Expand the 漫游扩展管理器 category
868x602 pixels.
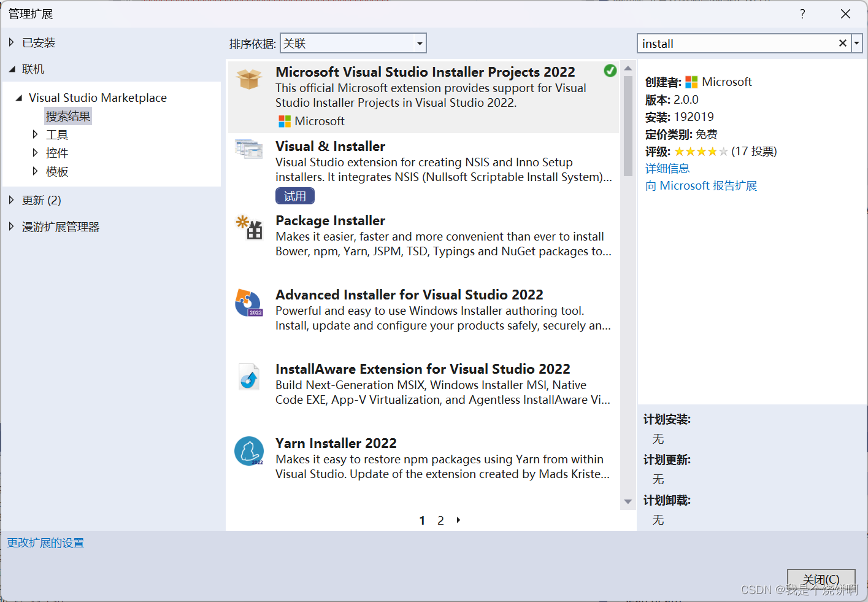click(x=12, y=226)
